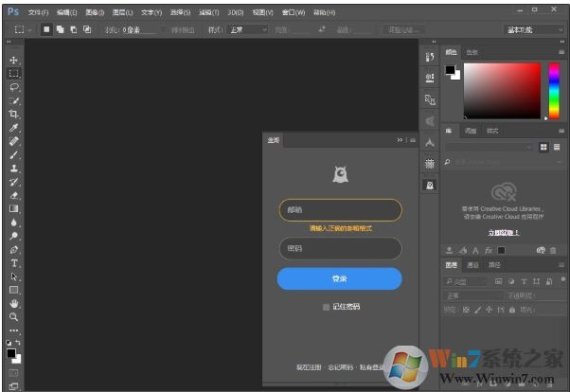The image size is (570, 392).
Task: Select the Eyedropper tool
Action: tap(14, 127)
